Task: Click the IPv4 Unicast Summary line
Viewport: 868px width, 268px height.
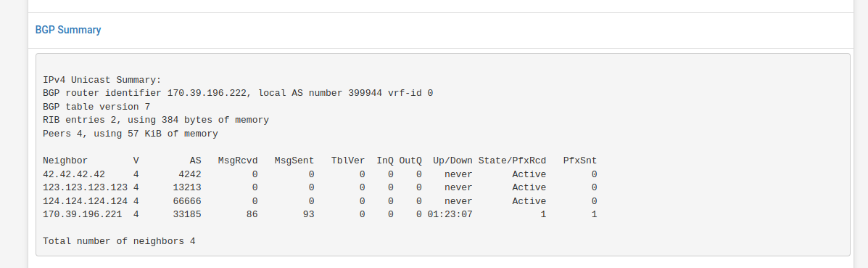Action: 102,79
